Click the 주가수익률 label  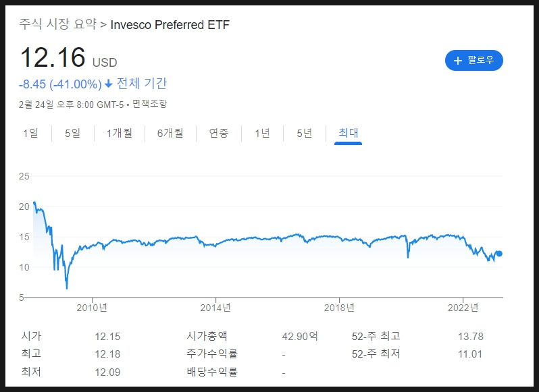click(212, 354)
